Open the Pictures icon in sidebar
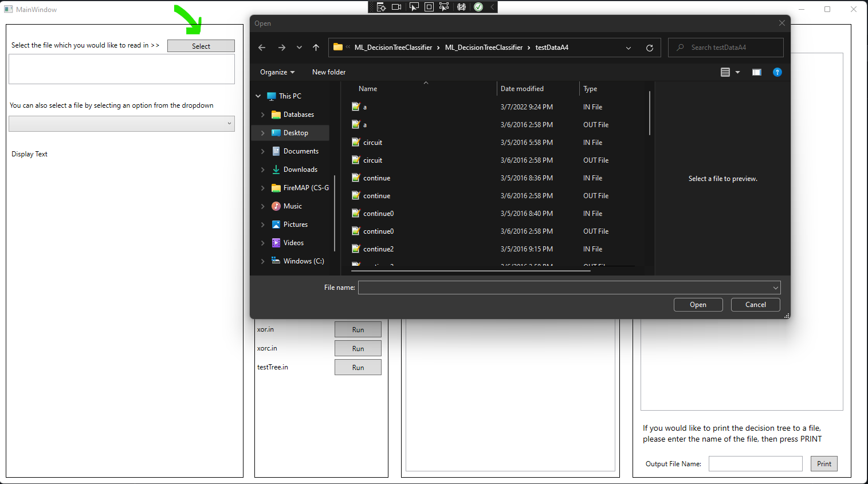This screenshot has width=868, height=484. 276,225
